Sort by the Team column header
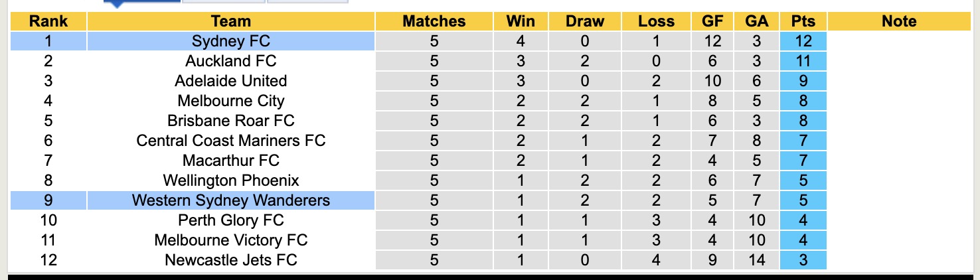This screenshot has width=980, height=280. (x=230, y=21)
